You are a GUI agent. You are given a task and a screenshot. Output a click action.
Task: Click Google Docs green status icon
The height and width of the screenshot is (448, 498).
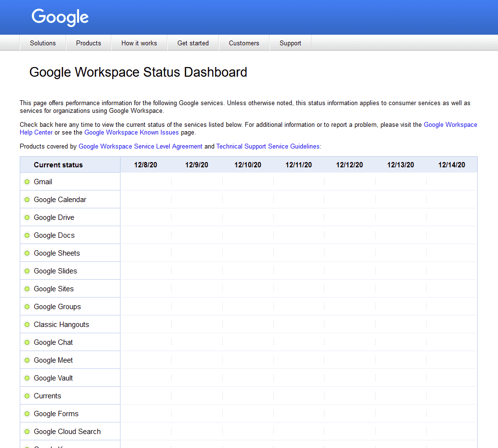27,235
